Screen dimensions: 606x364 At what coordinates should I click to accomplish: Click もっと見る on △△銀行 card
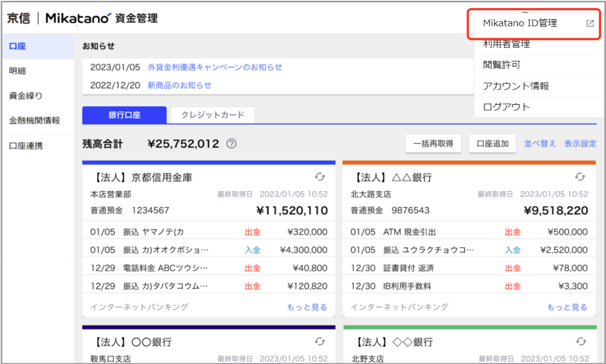tap(567, 307)
